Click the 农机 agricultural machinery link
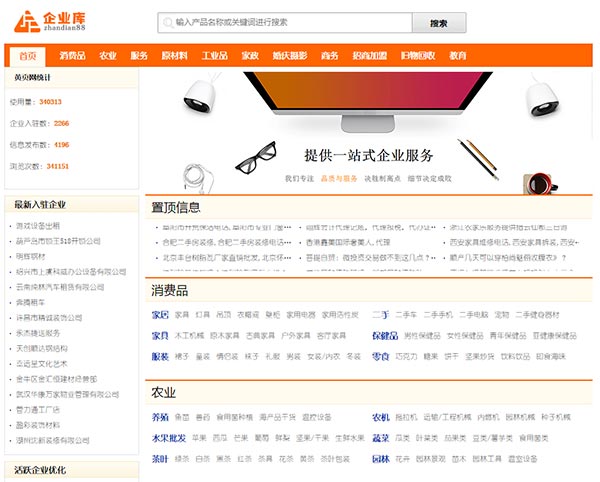This screenshot has height=482, width=600. click(x=380, y=417)
